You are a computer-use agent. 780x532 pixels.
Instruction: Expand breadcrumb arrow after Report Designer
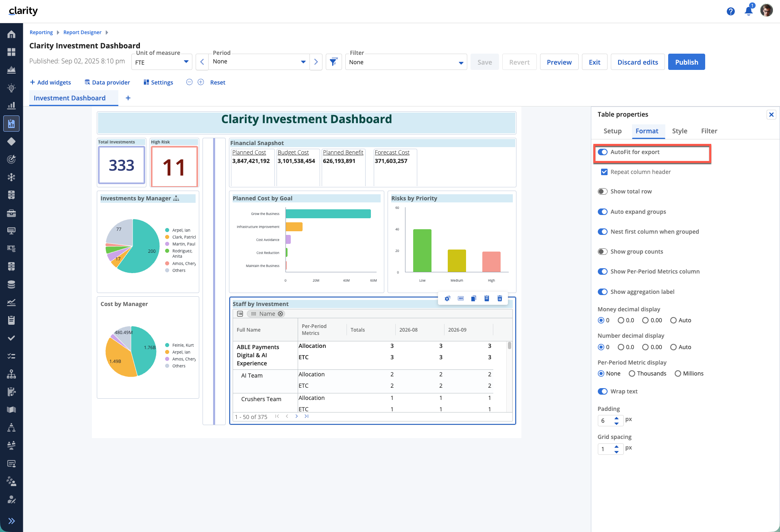pyautogui.click(x=107, y=33)
